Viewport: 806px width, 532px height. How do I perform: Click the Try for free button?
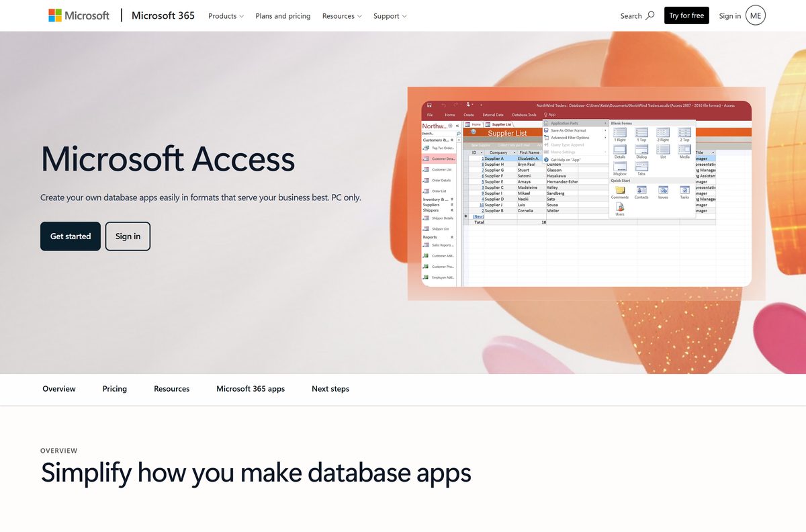pos(686,15)
